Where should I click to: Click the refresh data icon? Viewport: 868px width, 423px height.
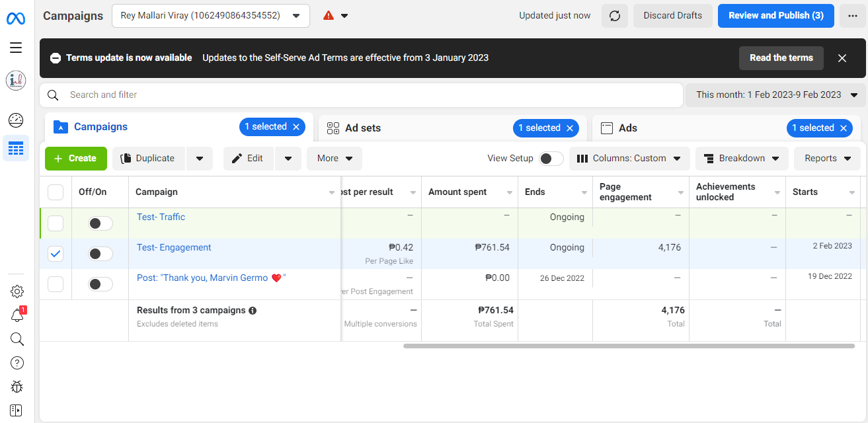[615, 16]
